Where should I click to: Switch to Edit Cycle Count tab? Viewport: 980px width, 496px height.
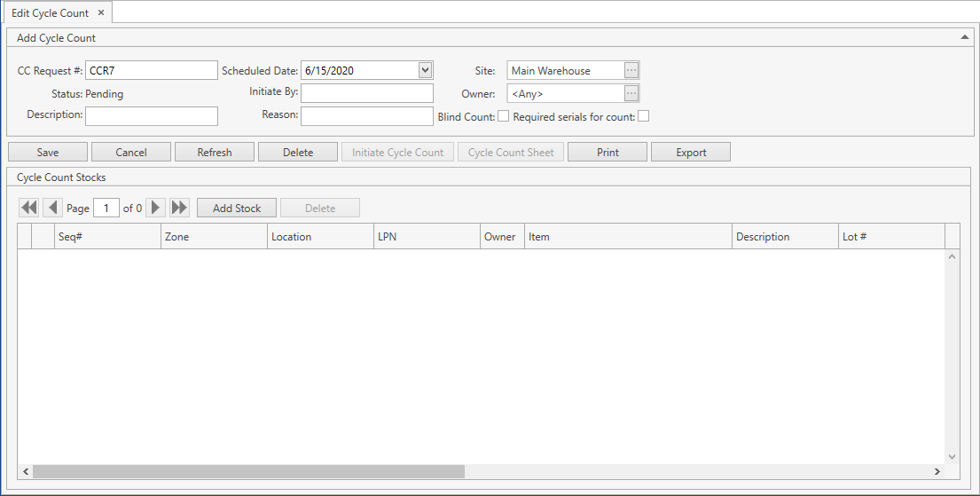point(50,13)
